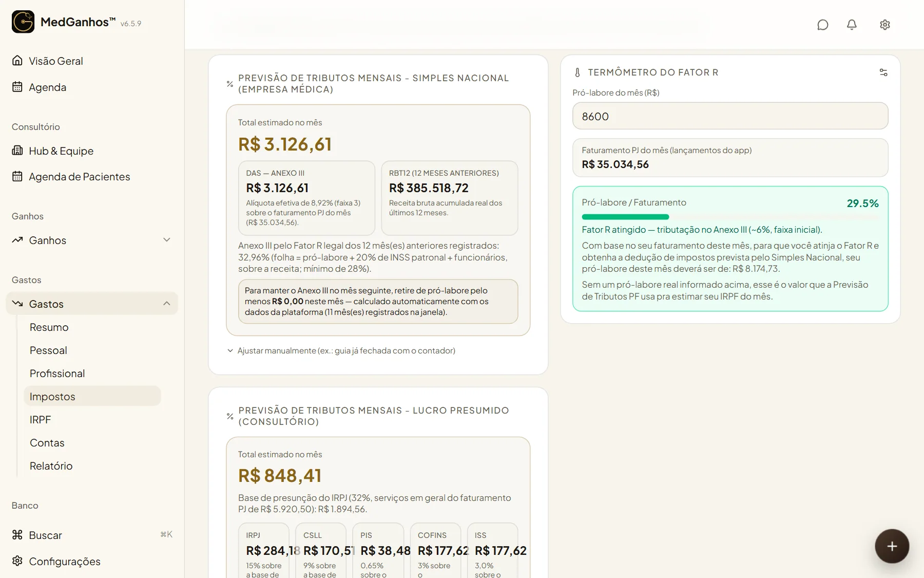Click the percent icon beside Lucro Presumido title
Image resolution: width=924 pixels, height=578 pixels.
[230, 416]
